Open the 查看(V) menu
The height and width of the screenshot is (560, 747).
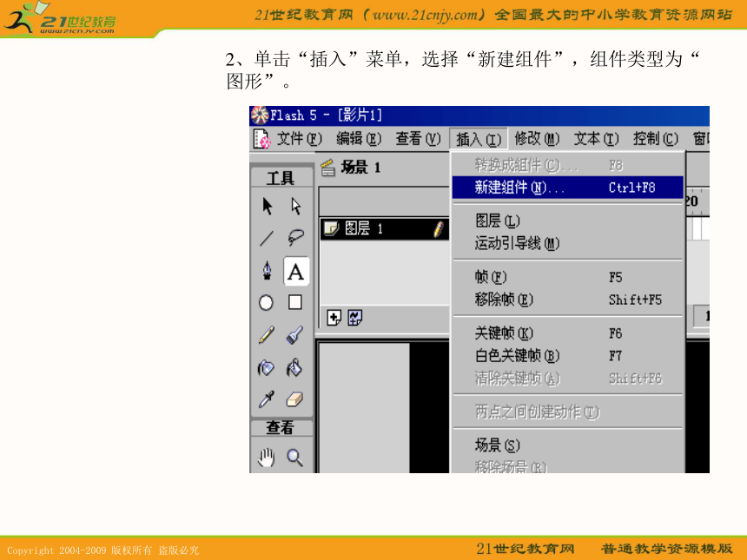(418, 139)
